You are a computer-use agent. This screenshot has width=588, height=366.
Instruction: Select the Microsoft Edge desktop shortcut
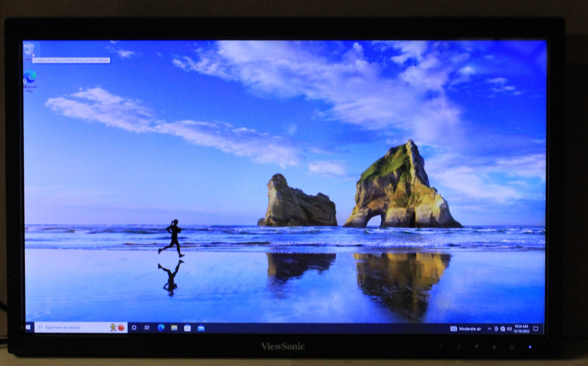coord(30,81)
